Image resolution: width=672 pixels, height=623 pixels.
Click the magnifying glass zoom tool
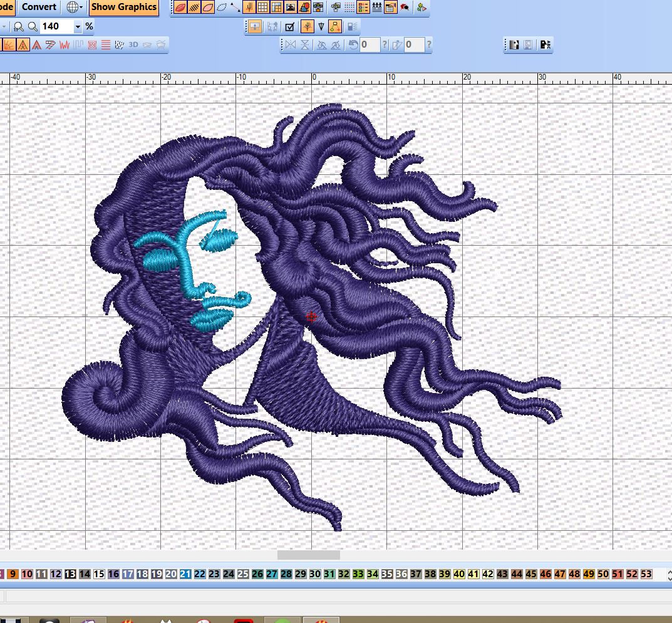[x=32, y=26]
